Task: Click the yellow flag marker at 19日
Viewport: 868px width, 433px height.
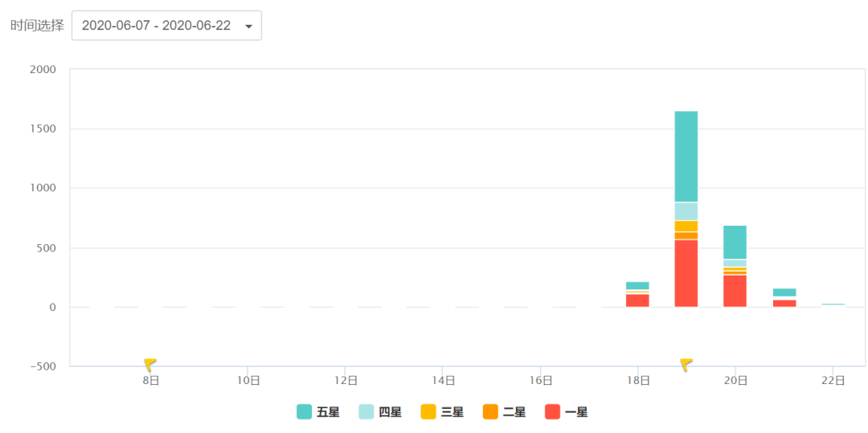Action: (686, 364)
